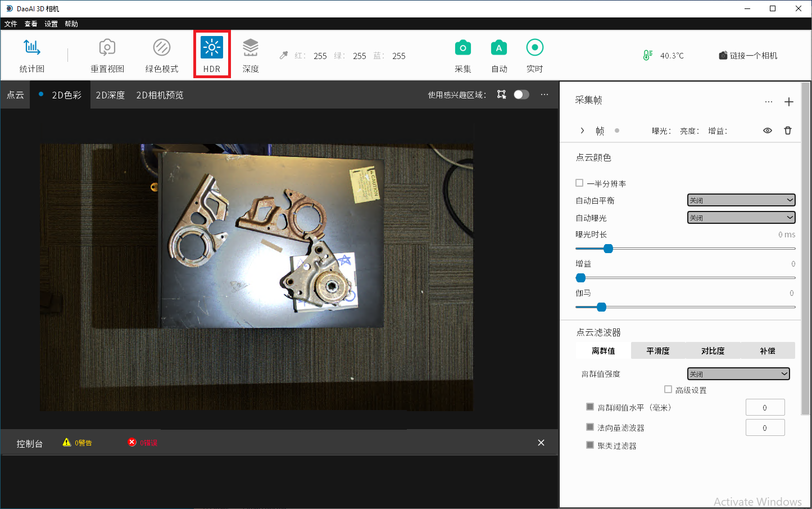Expand the 帧 frame row chevron
The height and width of the screenshot is (509, 812).
pos(582,130)
